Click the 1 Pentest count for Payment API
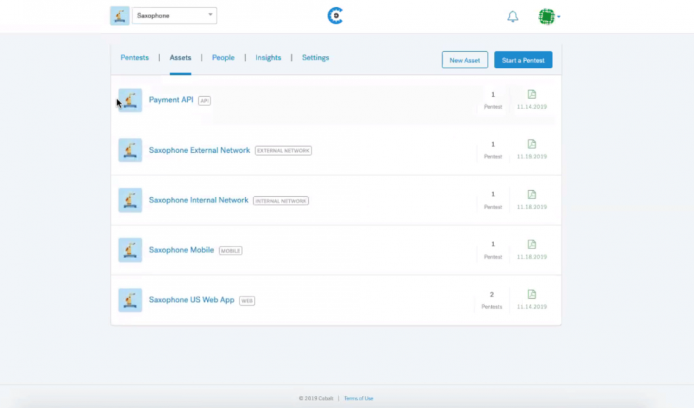This screenshot has height=408, width=694. [493, 100]
